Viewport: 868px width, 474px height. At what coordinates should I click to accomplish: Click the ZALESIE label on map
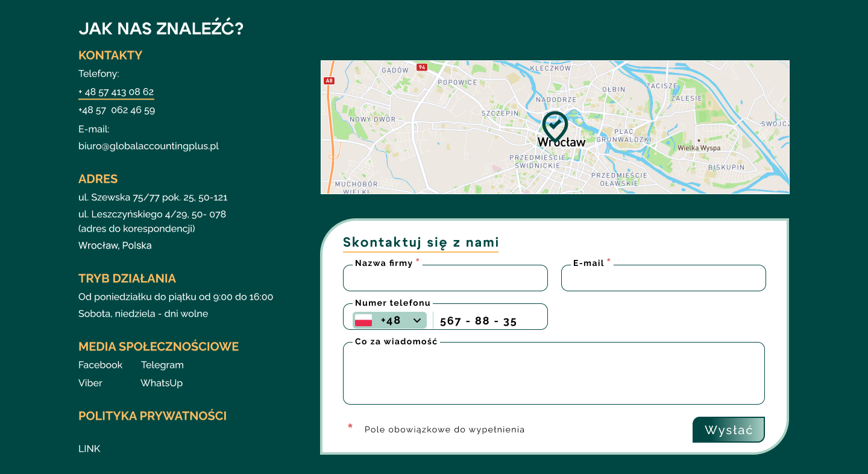(x=687, y=98)
